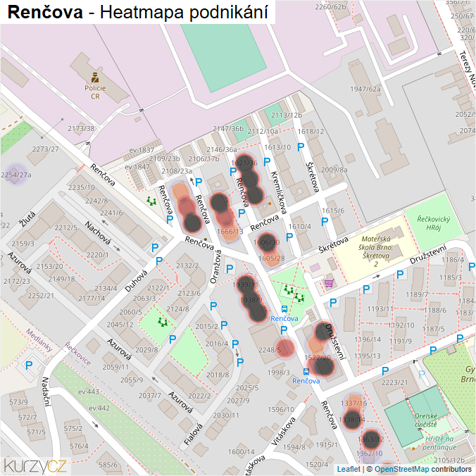Click the playground icon beside 2124/8
476x476 pixels.
click(x=163, y=322)
